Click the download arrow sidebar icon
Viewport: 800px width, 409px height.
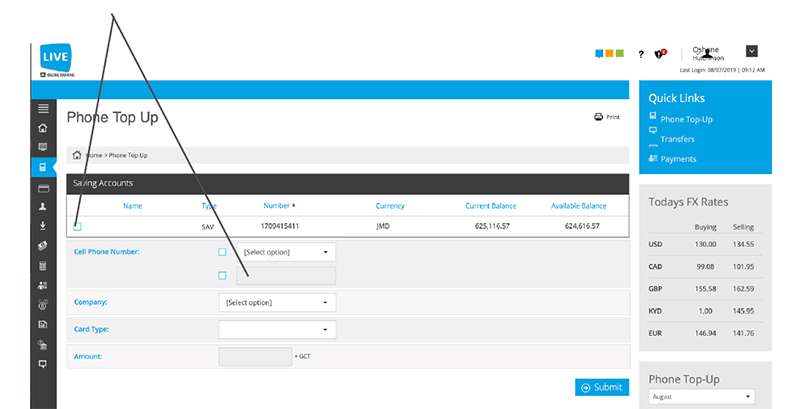point(43,225)
